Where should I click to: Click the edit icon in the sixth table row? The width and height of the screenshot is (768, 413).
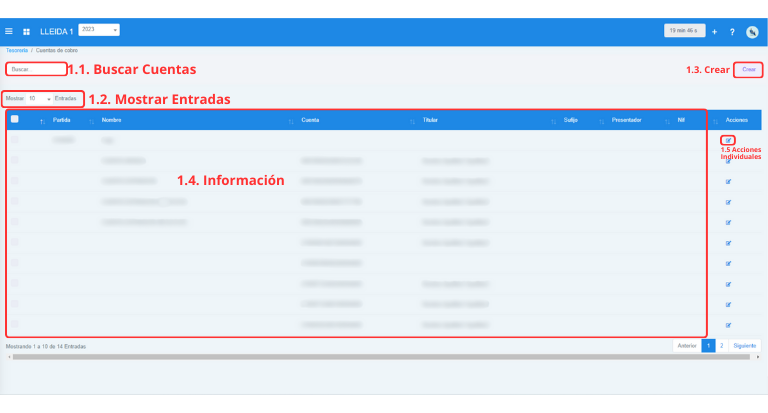pos(728,243)
